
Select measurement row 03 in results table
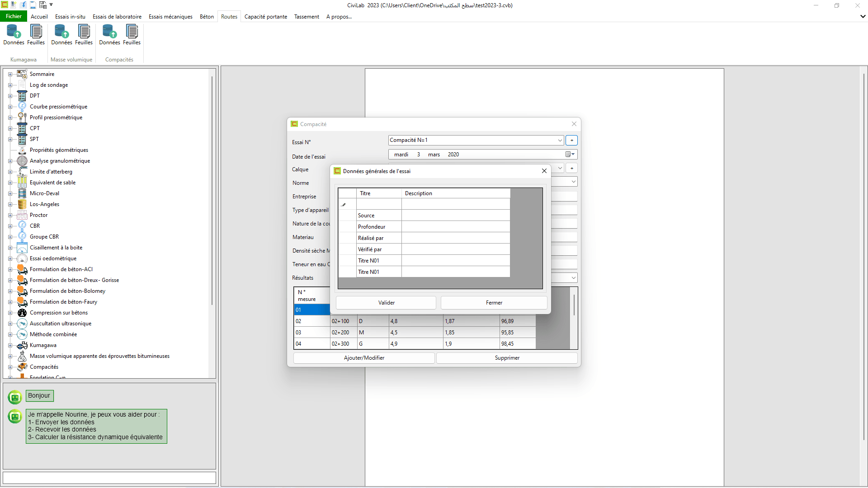click(x=415, y=333)
